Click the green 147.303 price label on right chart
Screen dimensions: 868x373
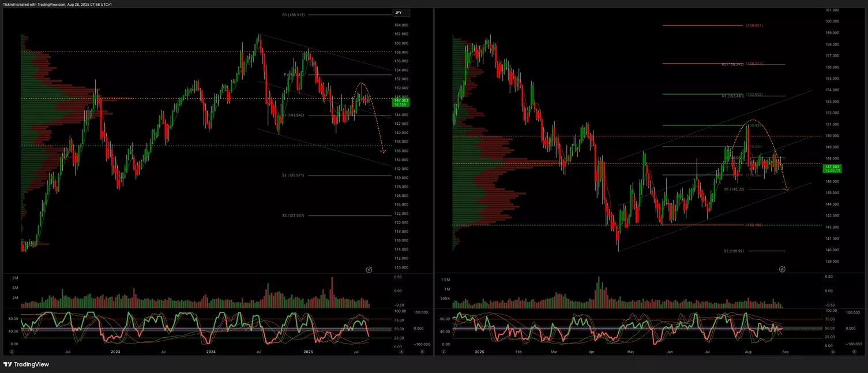tap(832, 168)
